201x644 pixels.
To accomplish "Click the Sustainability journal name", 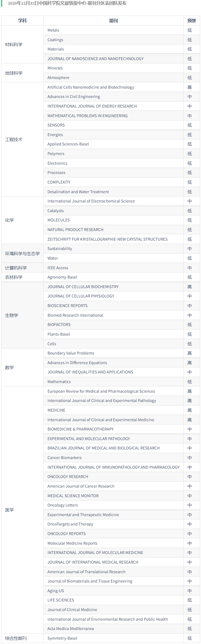I will point(60,249).
